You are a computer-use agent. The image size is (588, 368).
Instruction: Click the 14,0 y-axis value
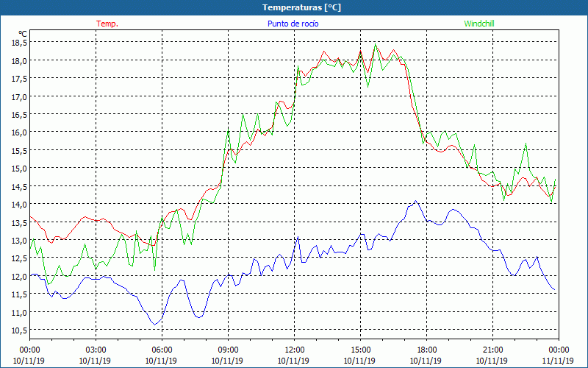(x=19, y=205)
